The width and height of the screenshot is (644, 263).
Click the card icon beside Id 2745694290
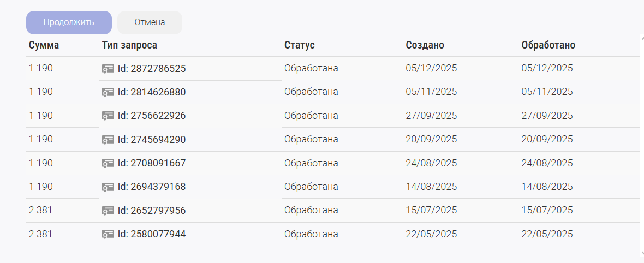[x=108, y=140]
